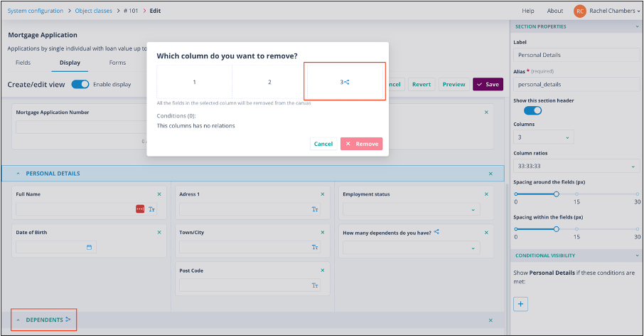Image resolution: width=644 pixels, height=336 pixels.
Task: Open the Columns dropdown showing 3
Action: [x=543, y=137]
